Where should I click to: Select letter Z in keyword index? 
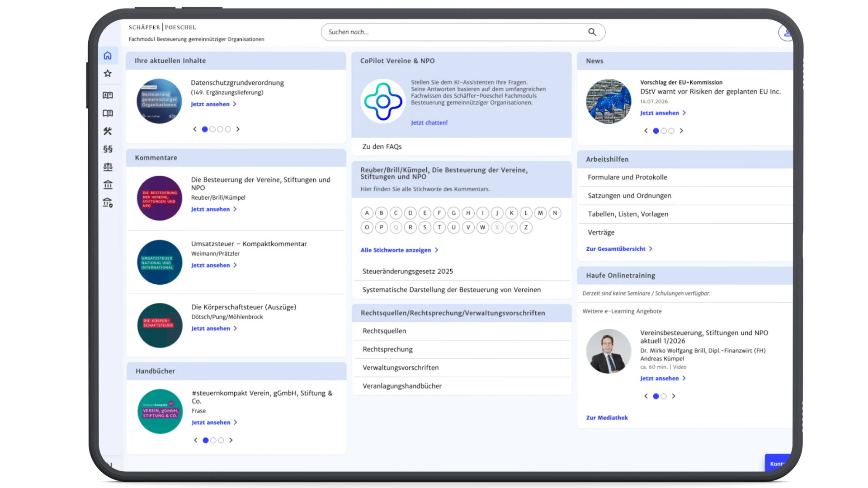click(526, 228)
